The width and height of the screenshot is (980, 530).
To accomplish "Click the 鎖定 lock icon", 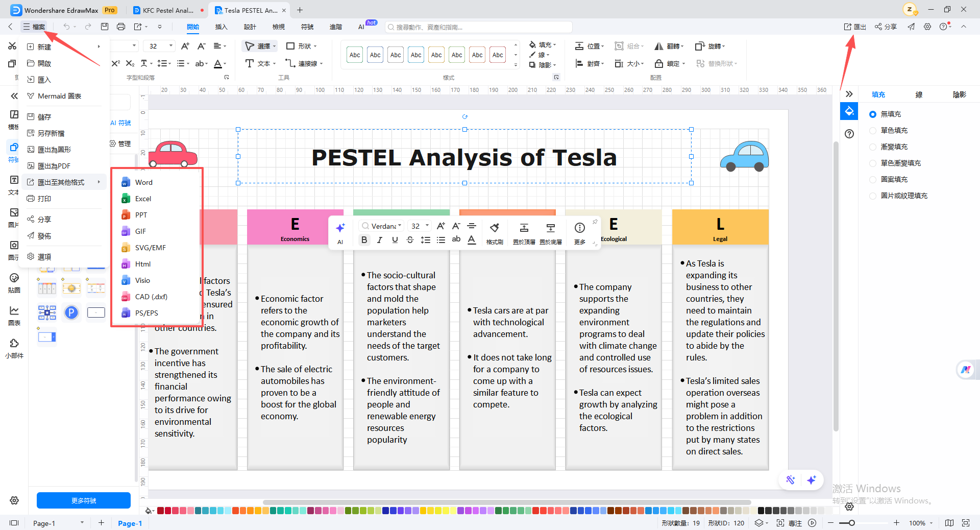I will (x=659, y=63).
